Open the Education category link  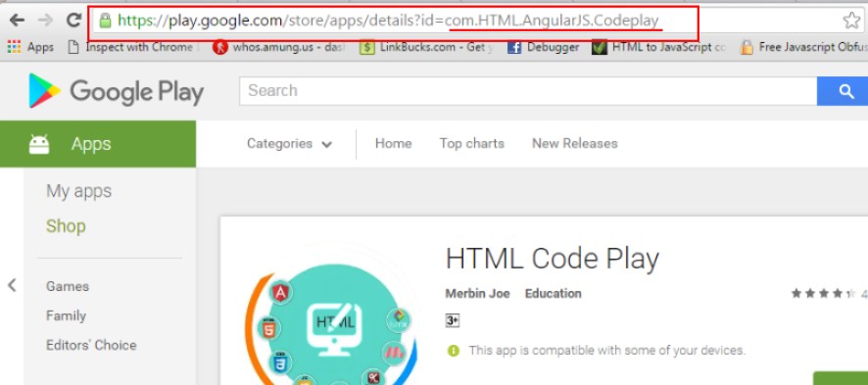click(x=553, y=294)
